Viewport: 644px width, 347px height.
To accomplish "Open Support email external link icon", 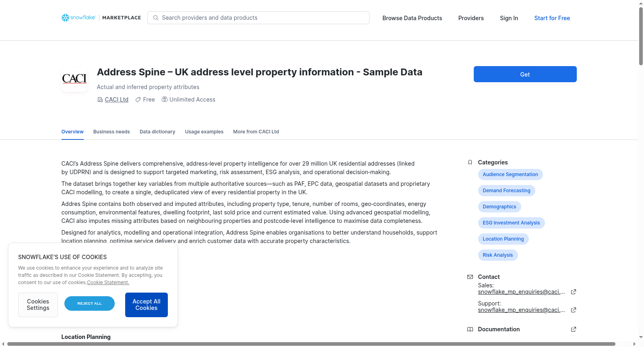I will coord(574,310).
